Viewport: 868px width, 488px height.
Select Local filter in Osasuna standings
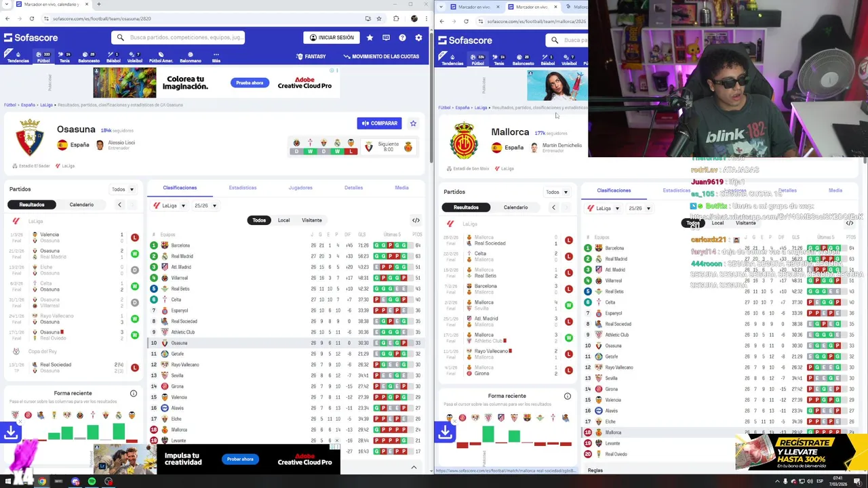(x=283, y=220)
